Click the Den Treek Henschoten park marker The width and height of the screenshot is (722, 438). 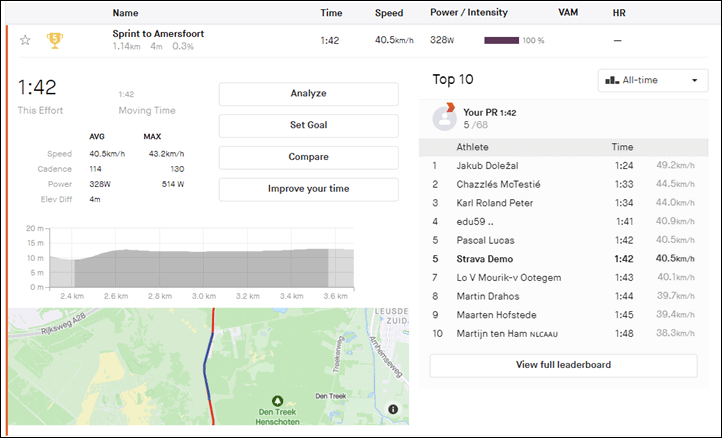tap(277, 401)
